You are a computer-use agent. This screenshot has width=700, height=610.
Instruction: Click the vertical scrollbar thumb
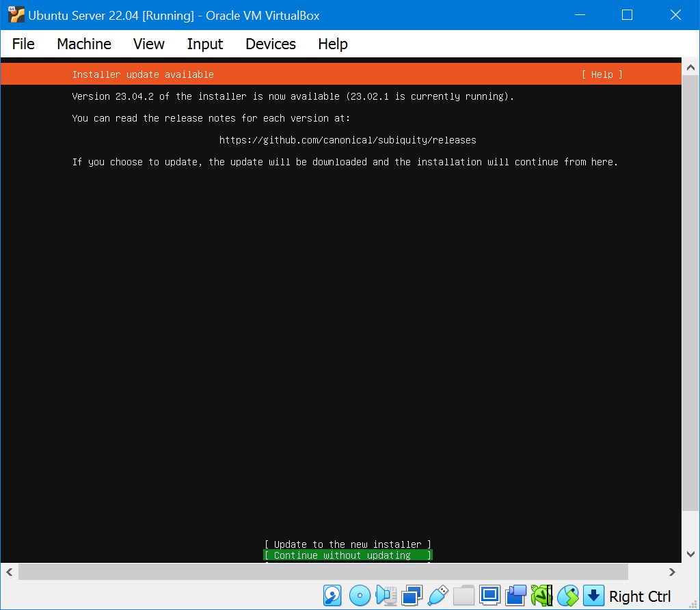click(690, 293)
